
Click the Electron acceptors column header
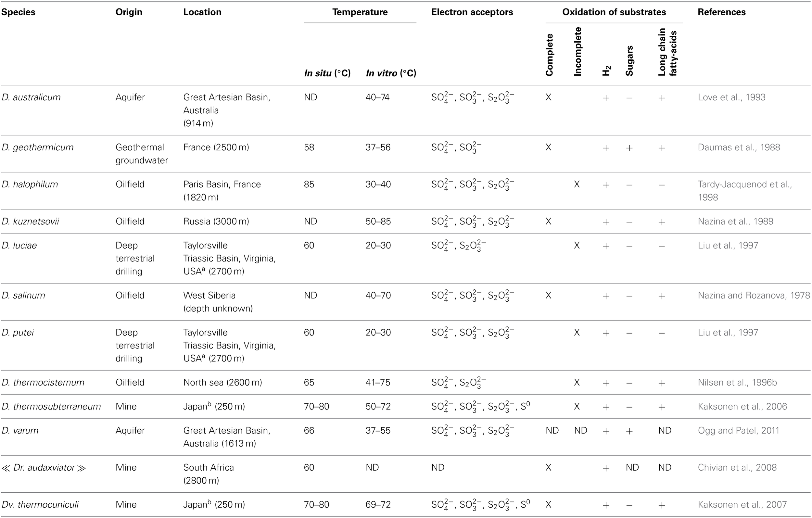(472, 12)
